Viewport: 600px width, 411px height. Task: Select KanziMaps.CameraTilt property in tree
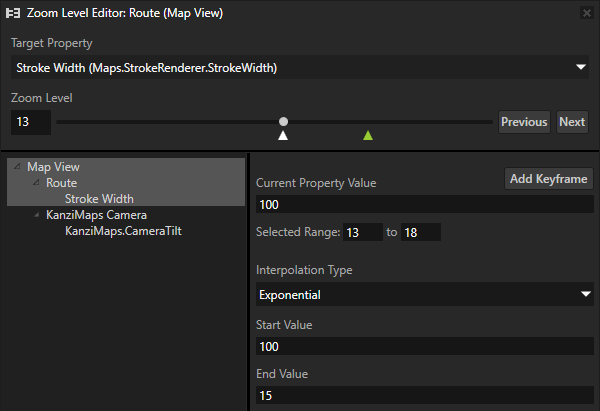[123, 231]
